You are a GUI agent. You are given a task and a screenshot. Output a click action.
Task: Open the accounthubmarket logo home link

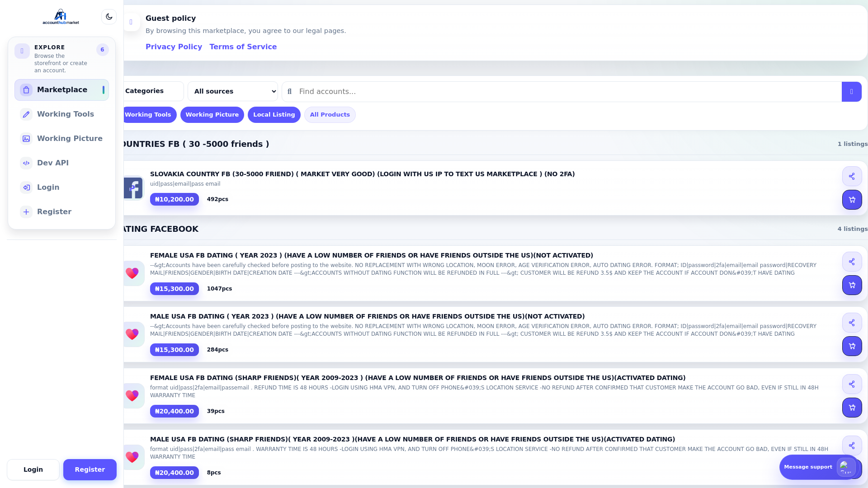tap(61, 17)
